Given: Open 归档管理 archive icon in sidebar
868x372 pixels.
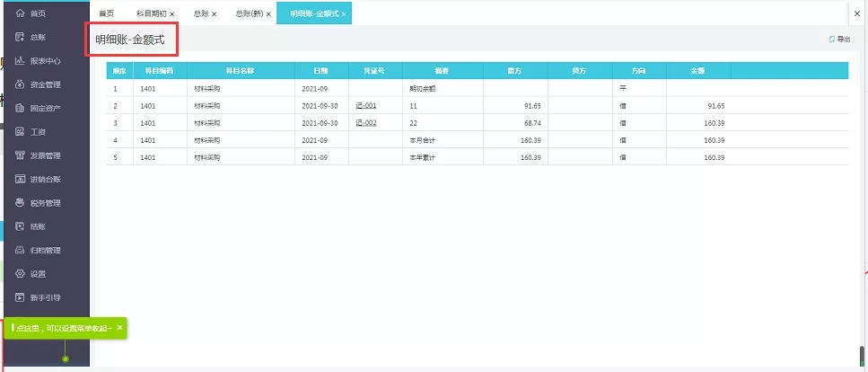Looking at the screenshot, I should tap(21, 250).
